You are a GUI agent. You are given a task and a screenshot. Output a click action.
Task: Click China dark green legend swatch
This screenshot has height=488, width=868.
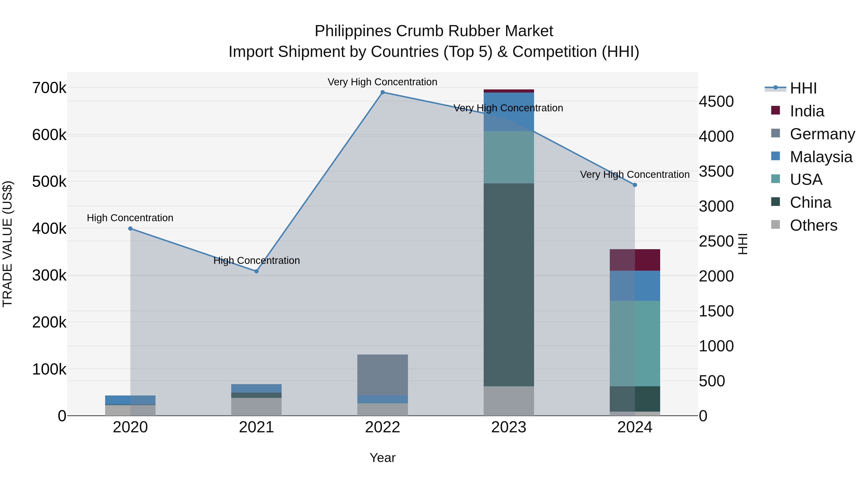[775, 202]
